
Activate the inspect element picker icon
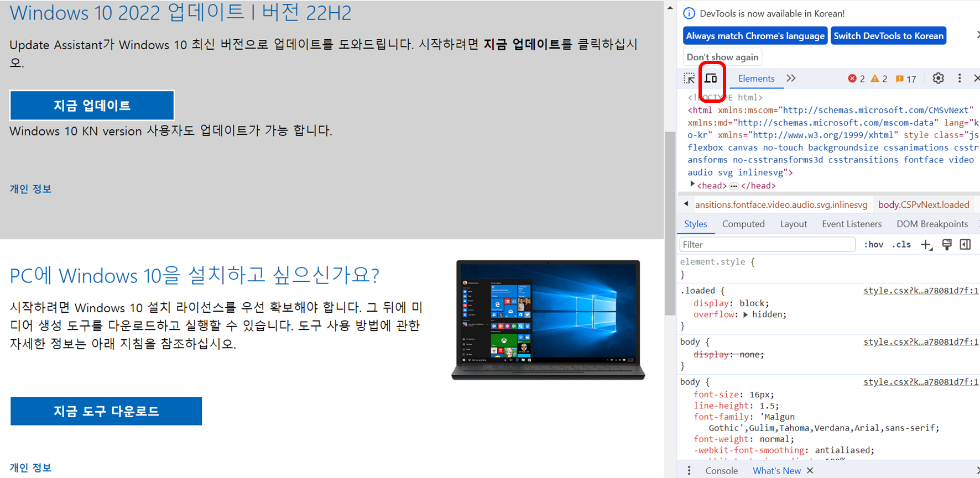689,78
